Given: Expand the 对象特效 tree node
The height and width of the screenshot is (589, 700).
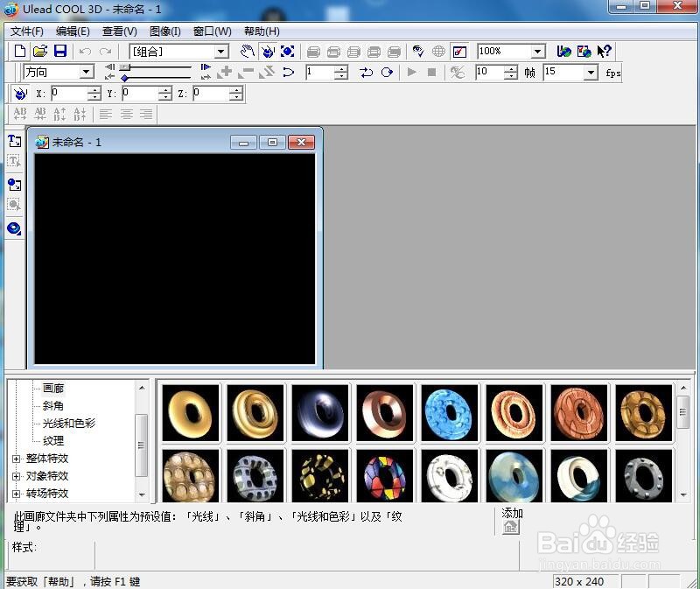Looking at the screenshot, I should pos(16,476).
